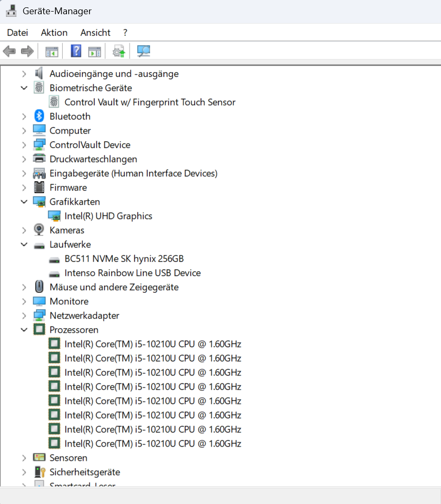441x504 pixels.
Task: Open the Datei menu
Action: click(x=17, y=33)
